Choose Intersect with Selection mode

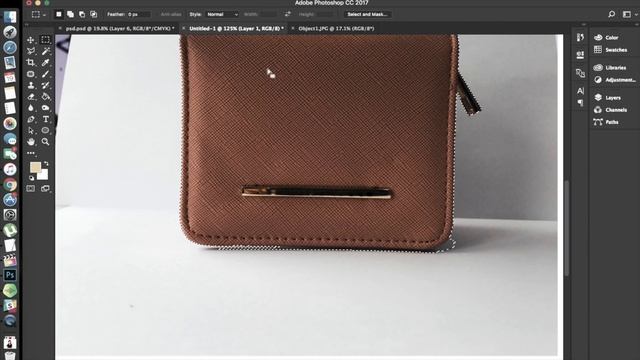coord(93,14)
